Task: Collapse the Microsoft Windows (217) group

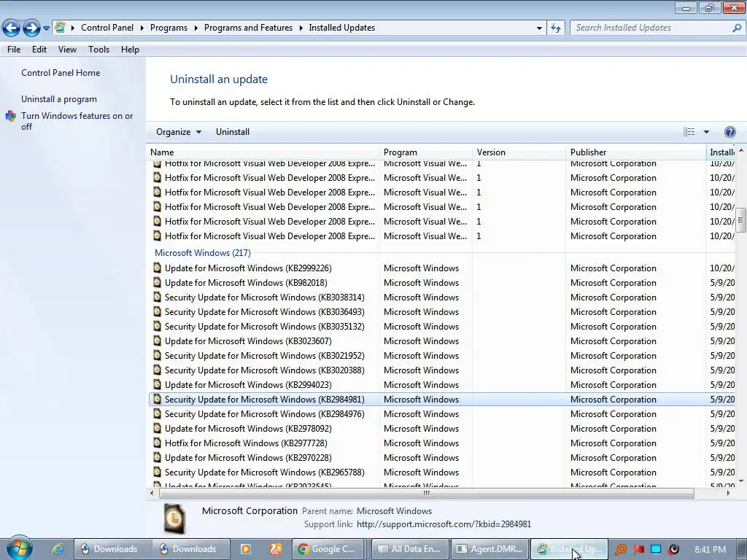Action: [203, 253]
